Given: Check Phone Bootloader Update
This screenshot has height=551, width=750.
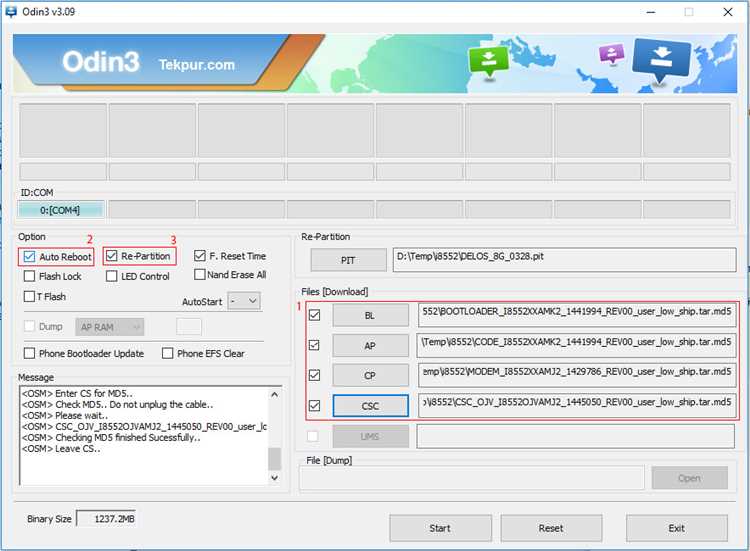Looking at the screenshot, I should click(x=29, y=353).
